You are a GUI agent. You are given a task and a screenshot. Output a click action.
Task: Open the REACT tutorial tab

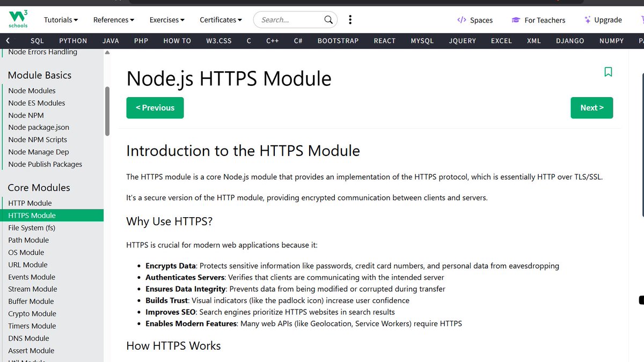(x=385, y=41)
